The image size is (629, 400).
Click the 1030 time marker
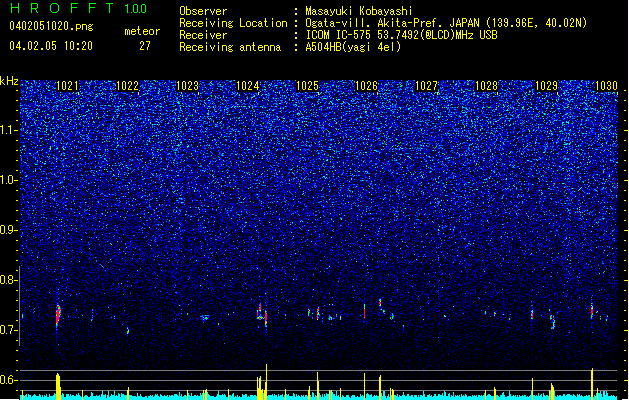point(606,86)
